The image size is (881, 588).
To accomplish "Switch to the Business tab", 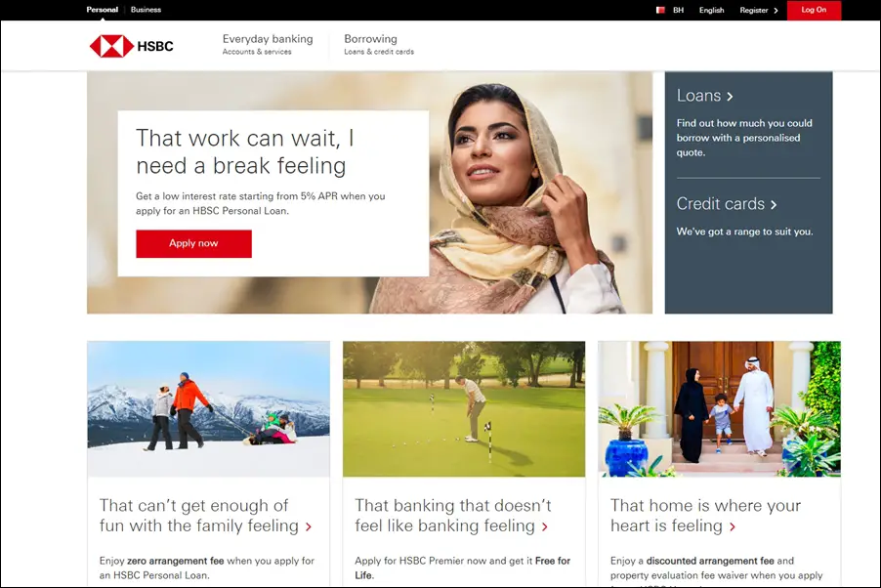I will pos(147,10).
